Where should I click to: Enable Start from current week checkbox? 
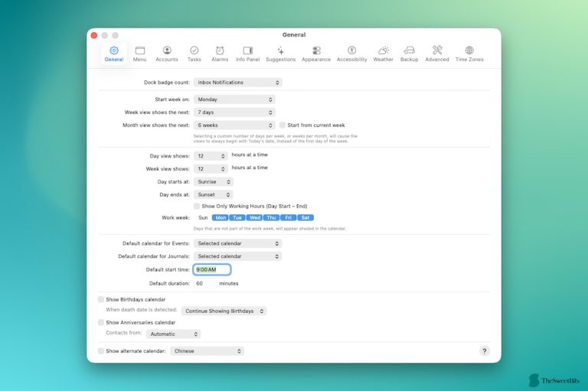(x=283, y=125)
